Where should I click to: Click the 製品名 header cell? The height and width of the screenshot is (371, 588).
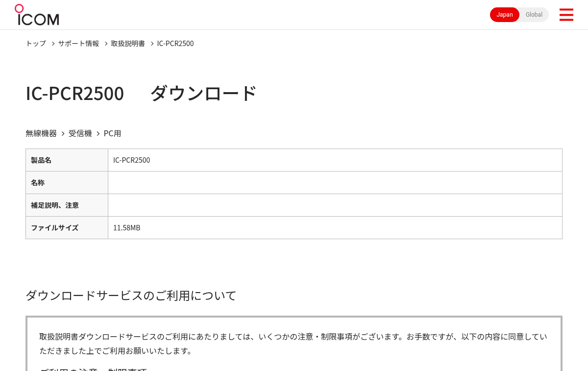[67, 160]
